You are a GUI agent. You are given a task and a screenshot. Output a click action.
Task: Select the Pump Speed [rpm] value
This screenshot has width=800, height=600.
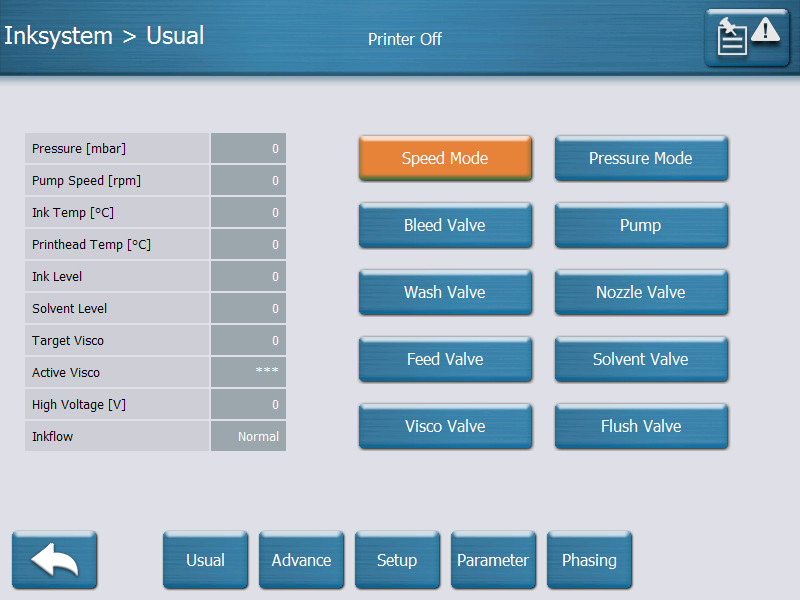248,181
